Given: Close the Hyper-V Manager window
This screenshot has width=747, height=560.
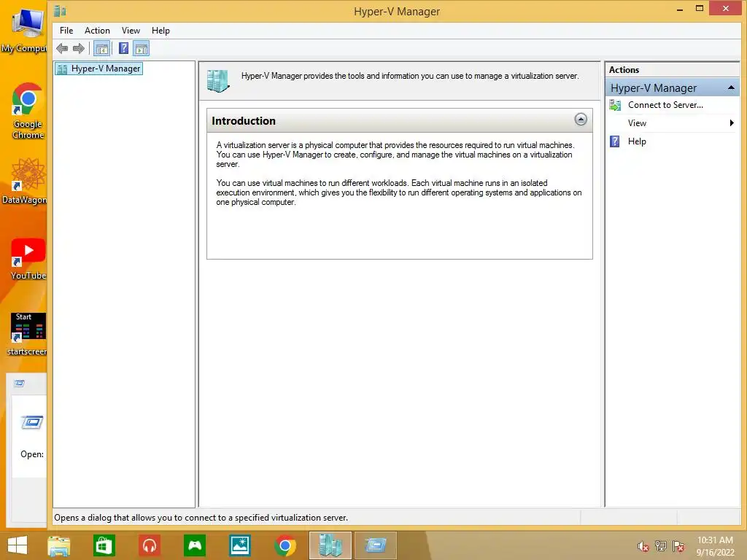Looking at the screenshot, I should pyautogui.click(x=726, y=8).
